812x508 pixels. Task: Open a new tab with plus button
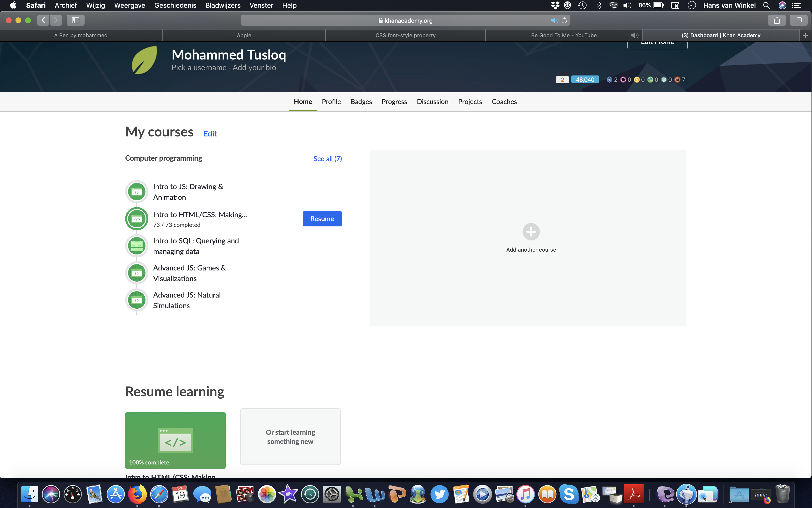(805, 35)
